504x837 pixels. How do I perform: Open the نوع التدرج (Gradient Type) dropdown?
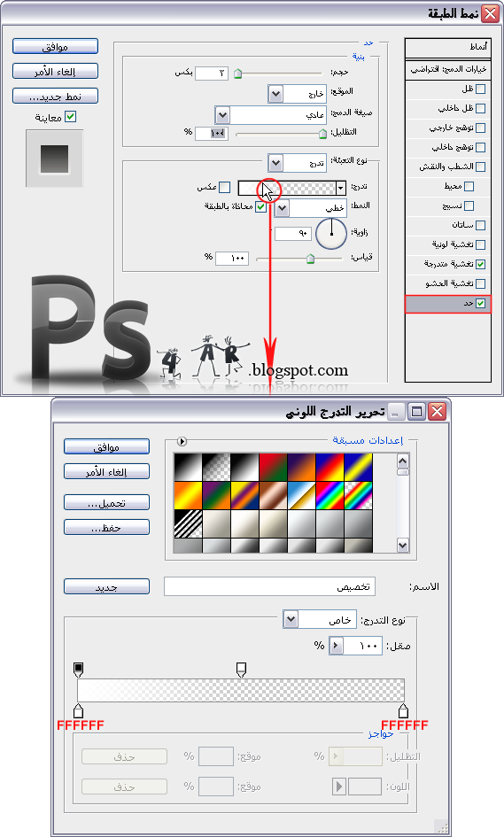tap(291, 620)
